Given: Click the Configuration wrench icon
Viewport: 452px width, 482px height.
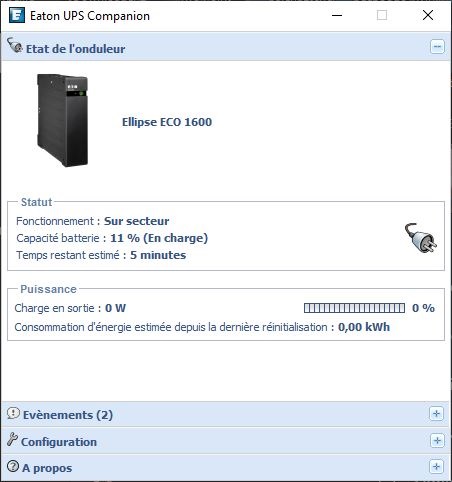Looking at the screenshot, I should [x=12, y=439].
